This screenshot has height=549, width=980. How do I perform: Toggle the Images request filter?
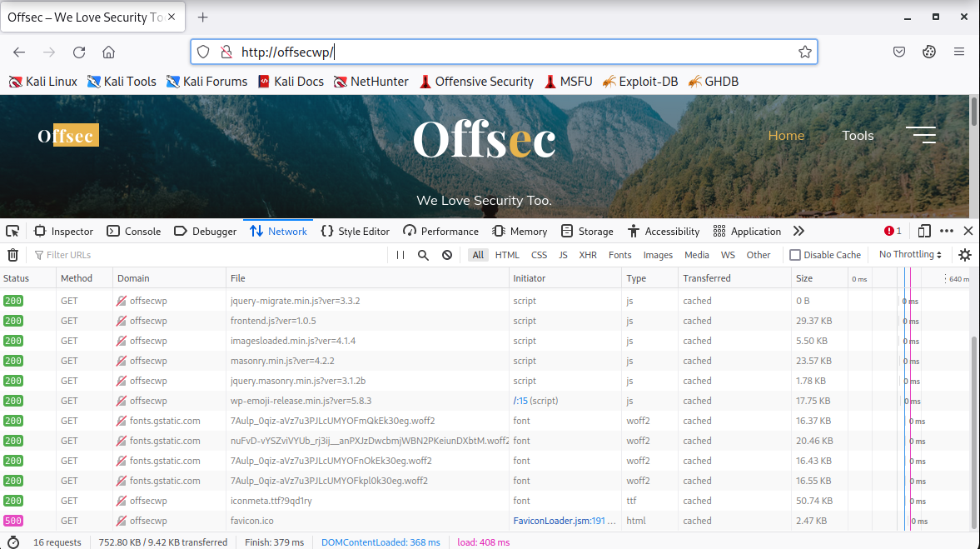tap(658, 255)
